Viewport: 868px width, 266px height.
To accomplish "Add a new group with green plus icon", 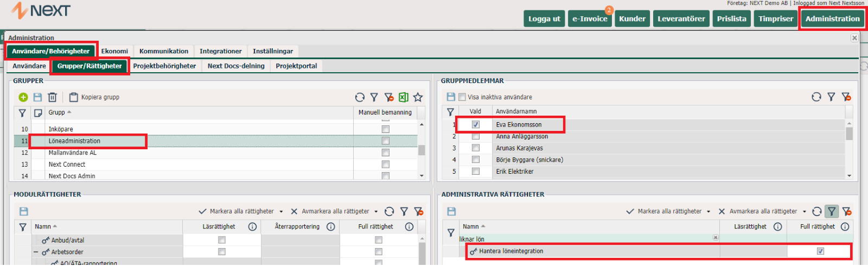I will (x=23, y=97).
